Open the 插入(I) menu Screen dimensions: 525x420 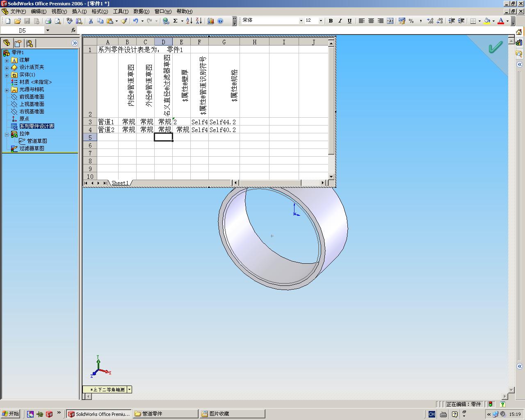[x=79, y=11]
